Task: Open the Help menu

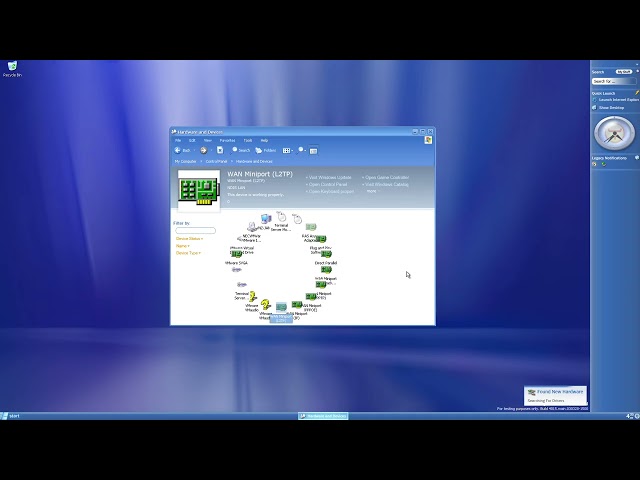Action: click(x=264, y=140)
